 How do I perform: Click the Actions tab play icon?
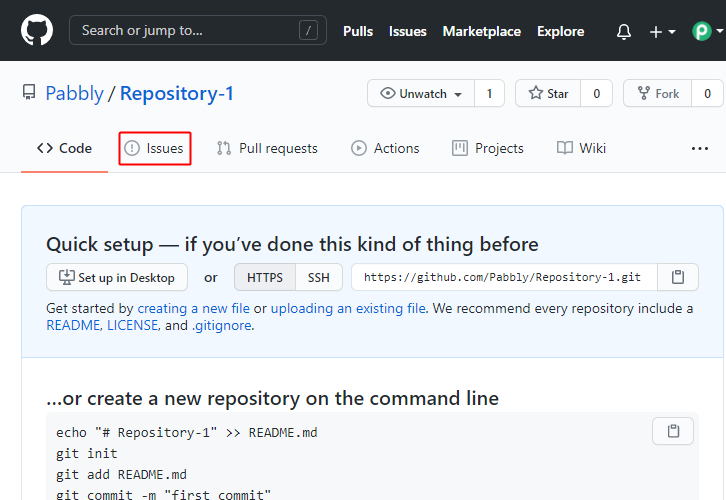pyautogui.click(x=359, y=148)
